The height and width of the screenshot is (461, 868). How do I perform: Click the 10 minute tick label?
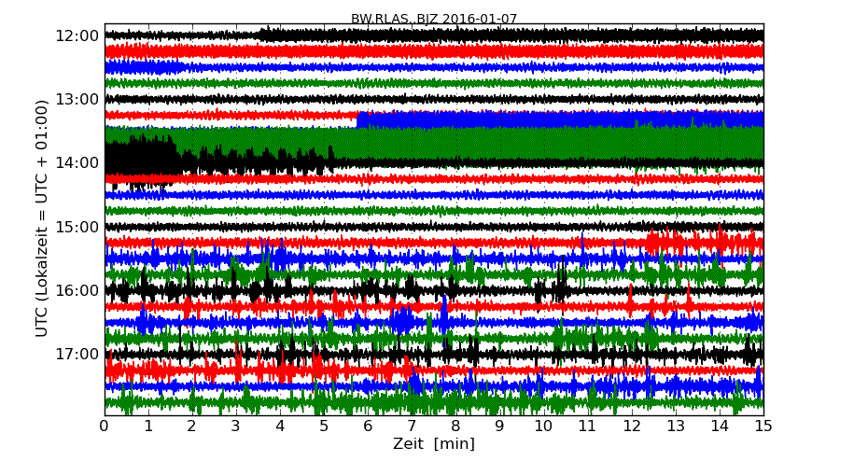544,426
